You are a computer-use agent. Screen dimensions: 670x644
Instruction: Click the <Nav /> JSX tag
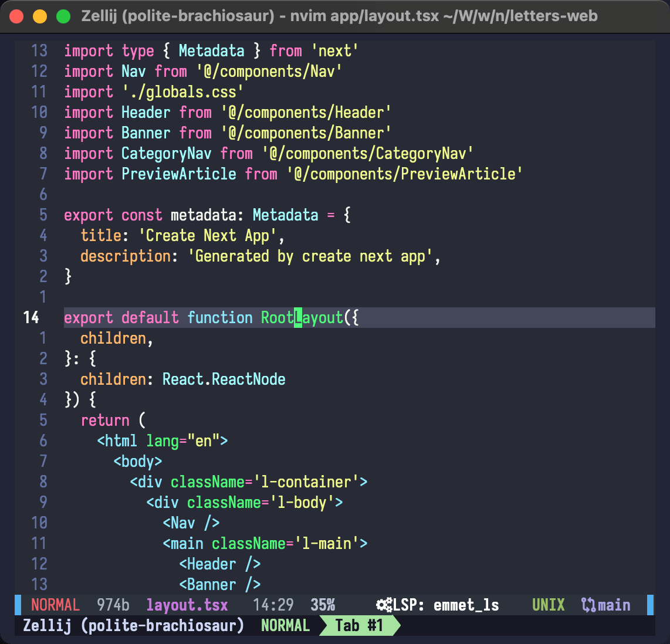[x=191, y=523]
